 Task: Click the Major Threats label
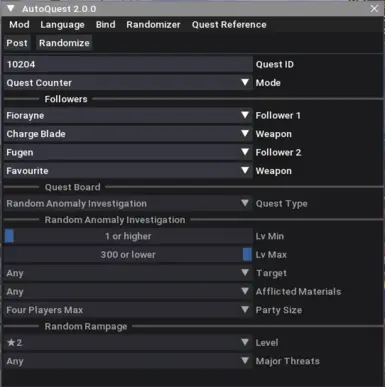coord(287,361)
